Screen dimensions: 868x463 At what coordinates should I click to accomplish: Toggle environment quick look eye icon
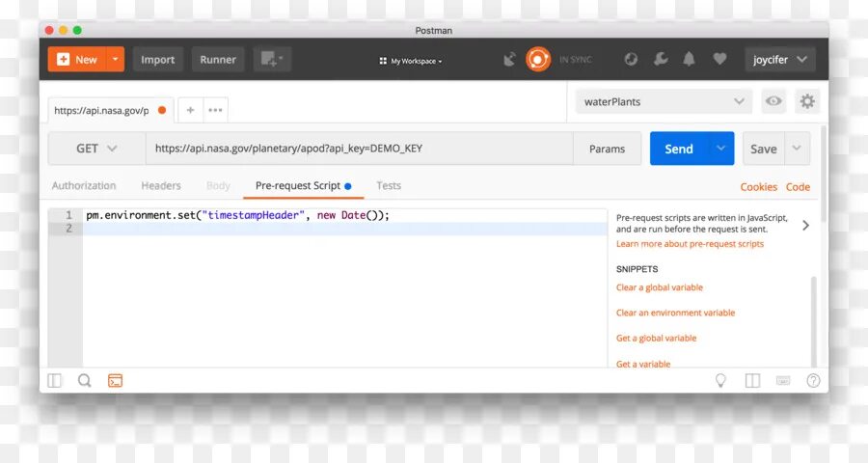773,101
